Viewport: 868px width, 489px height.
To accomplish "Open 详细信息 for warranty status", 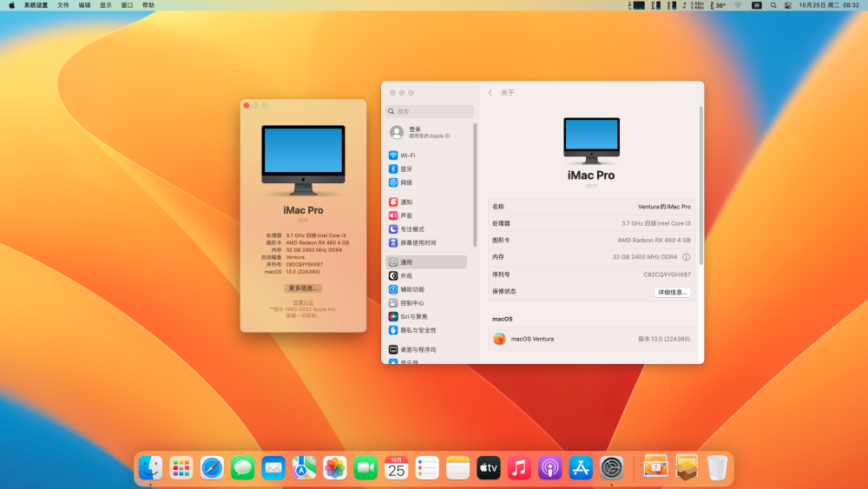I will [672, 293].
